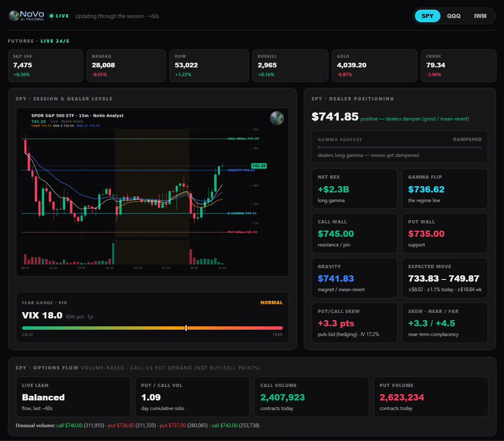The image size is (504, 441).
Task: Open the RUSSELL futures card
Action: (290, 66)
